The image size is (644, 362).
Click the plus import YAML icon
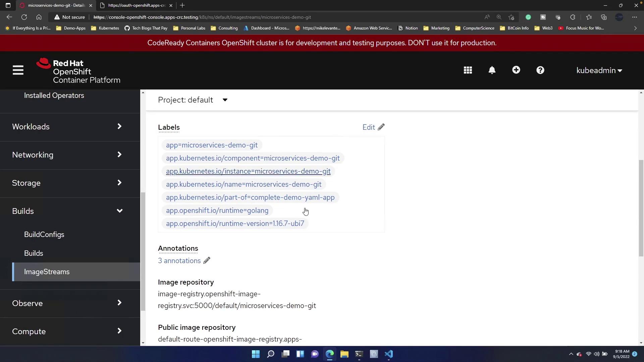pos(516,70)
